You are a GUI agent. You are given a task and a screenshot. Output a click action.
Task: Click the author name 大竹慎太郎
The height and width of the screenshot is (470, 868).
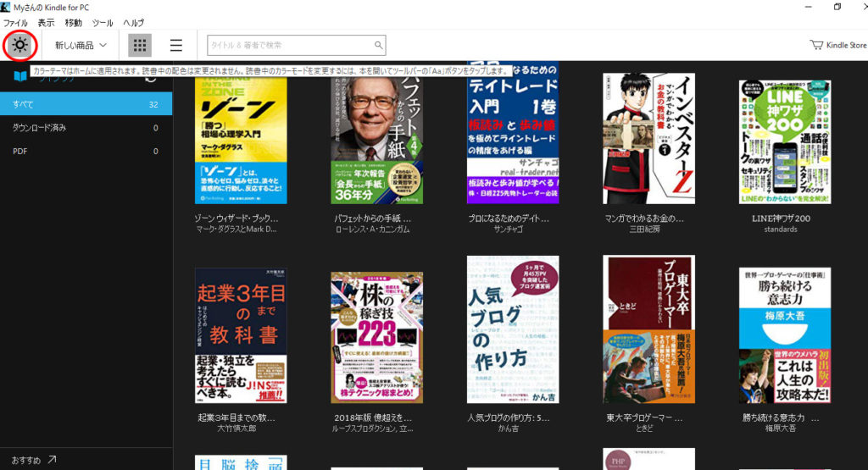[236, 428]
